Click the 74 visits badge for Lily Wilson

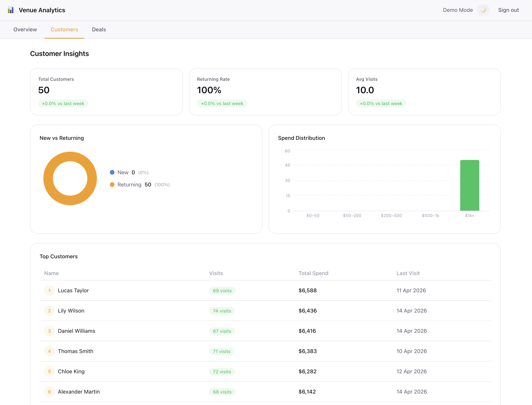click(221, 311)
